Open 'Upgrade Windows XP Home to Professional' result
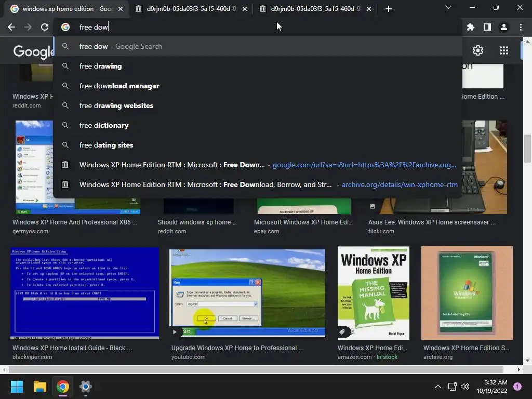Viewport: 532px width, 399px height. coord(237,348)
